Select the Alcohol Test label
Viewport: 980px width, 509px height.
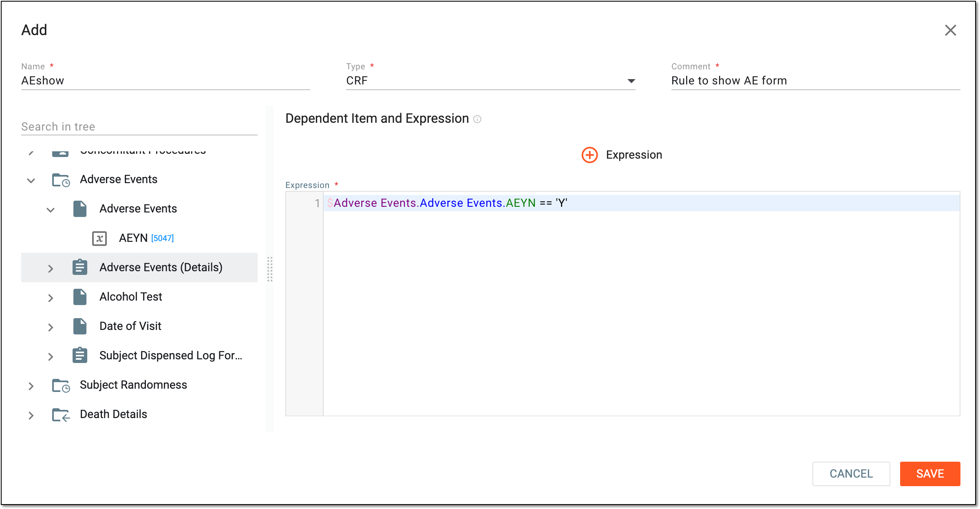[130, 297]
